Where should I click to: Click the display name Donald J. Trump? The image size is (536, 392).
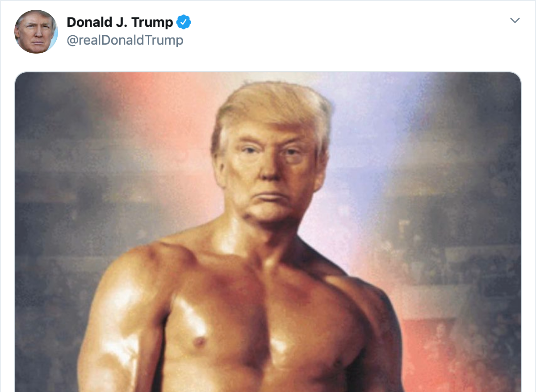pyautogui.click(x=120, y=21)
